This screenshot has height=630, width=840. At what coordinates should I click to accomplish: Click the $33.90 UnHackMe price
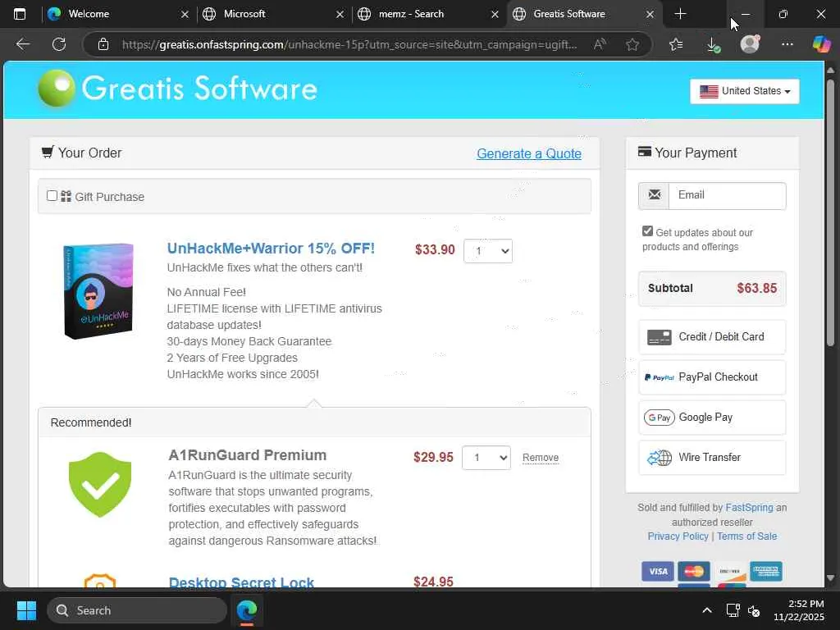(x=435, y=249)
